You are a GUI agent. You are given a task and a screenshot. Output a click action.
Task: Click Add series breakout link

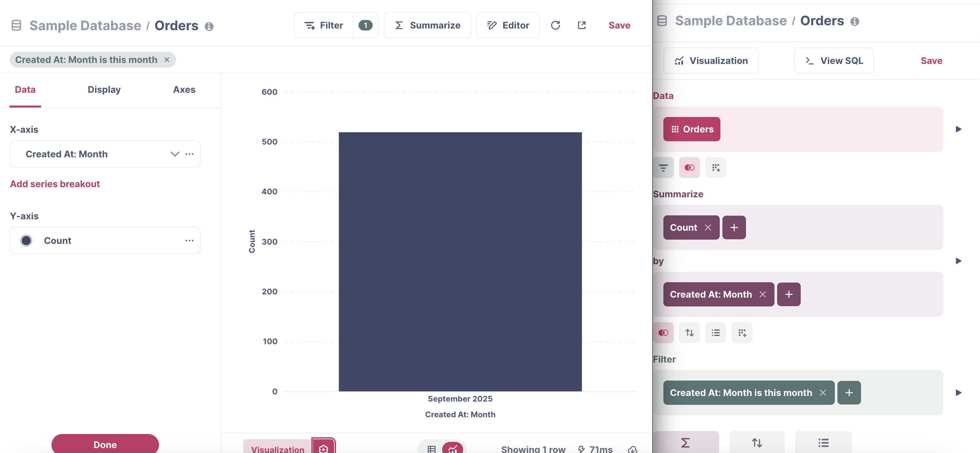55,184
